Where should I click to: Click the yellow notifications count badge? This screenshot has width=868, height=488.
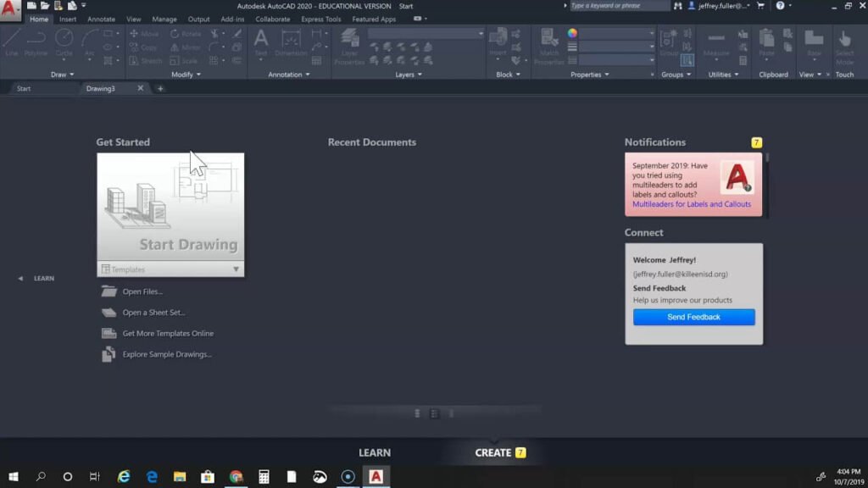coord(756,142)
